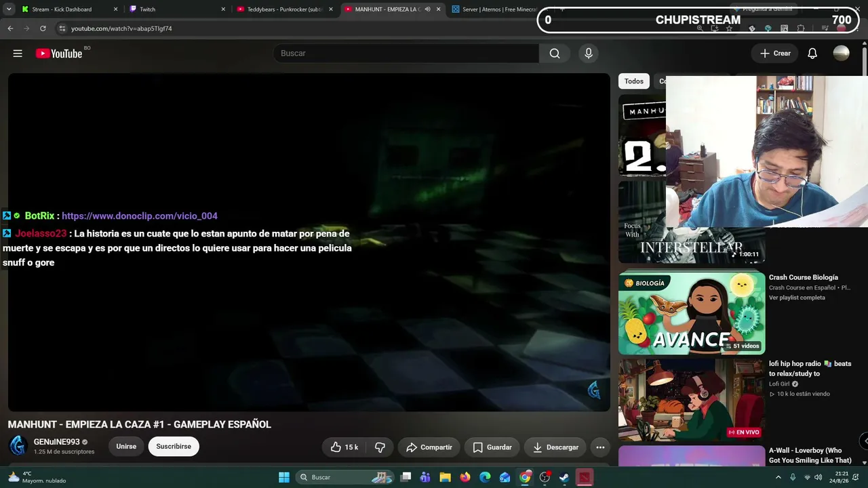Screen dimensions: 868x488
Task: Open the GENuINE993 channel avatar
Action: (x=18, y=446)
